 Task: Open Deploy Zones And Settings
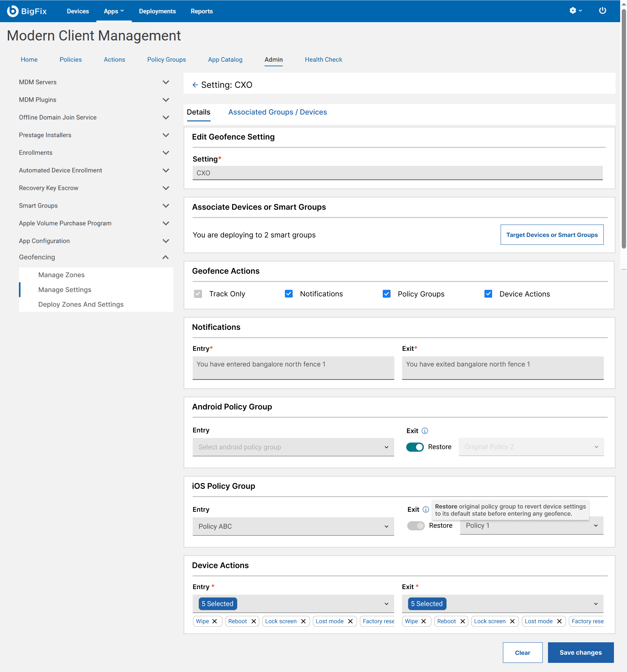pos(81,304)
